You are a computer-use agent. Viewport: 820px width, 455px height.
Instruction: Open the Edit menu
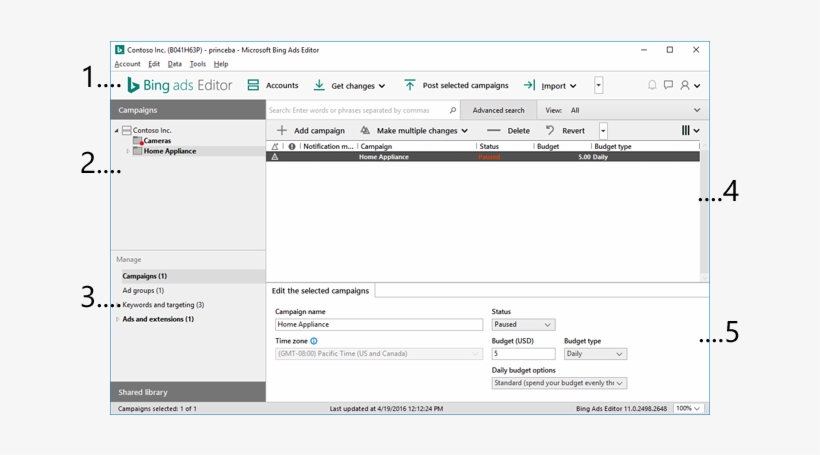(154, 64)
